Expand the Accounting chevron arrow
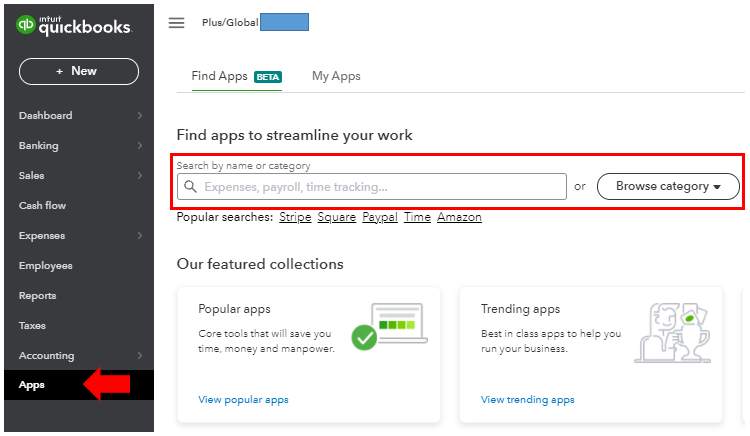This screenshot has height=436, width=750. pyautogui.click(x=140, y=355)
